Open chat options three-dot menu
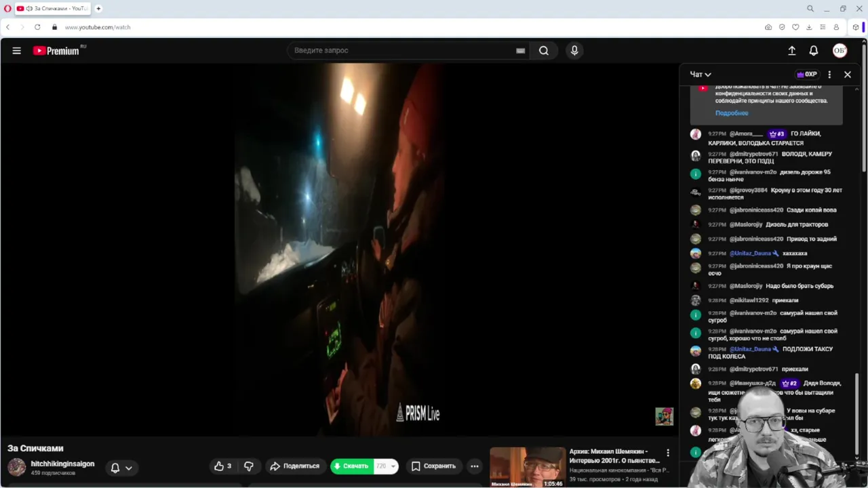The width and height of the screenshot is (868, 488). point(829,75)
